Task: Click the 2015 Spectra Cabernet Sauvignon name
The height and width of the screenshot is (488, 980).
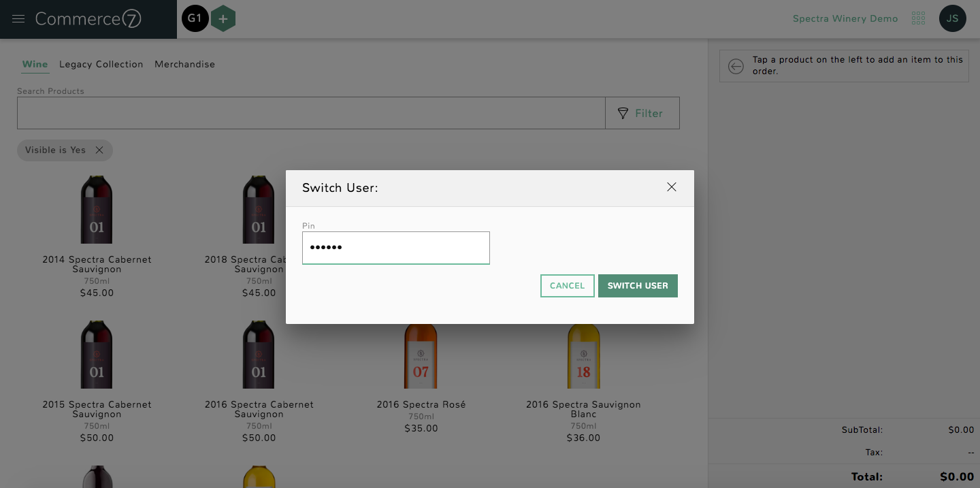Action: pyautogui.click(x=97, y=409)
